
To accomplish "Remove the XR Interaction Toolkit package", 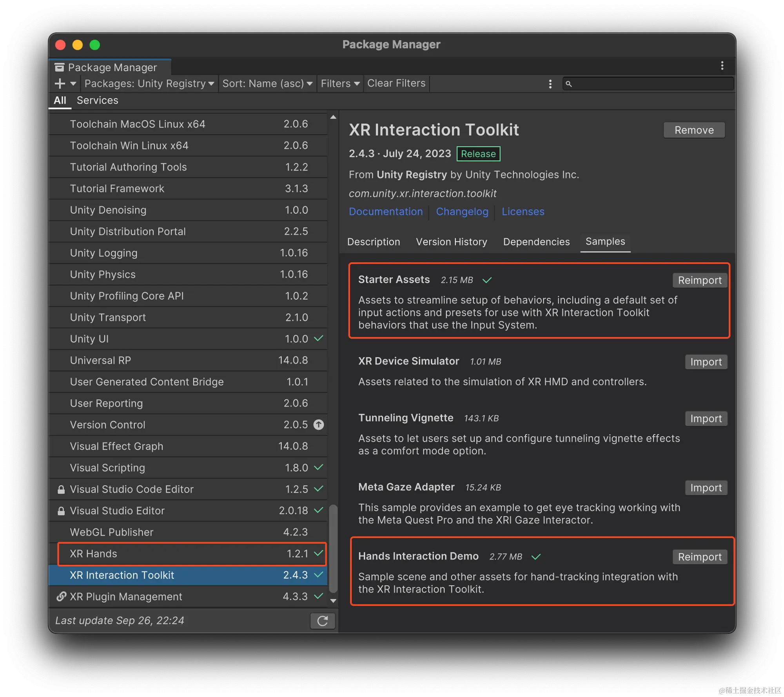I will tap(694, 130).
